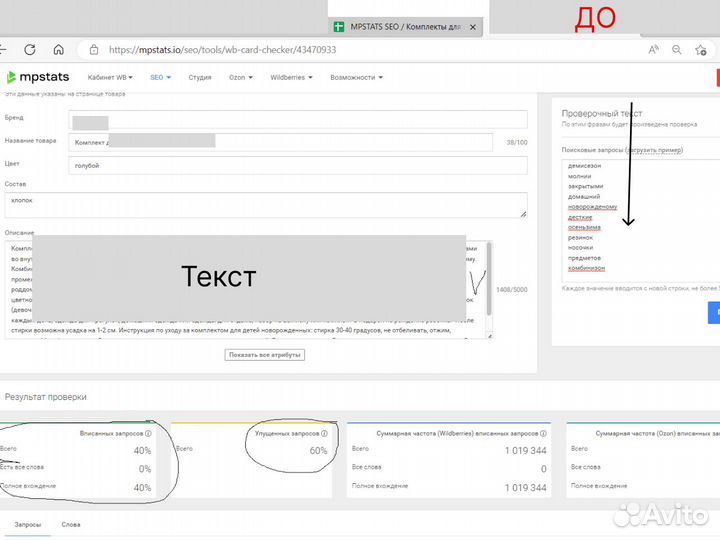Show info icon next to Суммарная частота (Wildberries)
Image resolution: width=720 pixels, height=540 pixels.
coord(543,433)
